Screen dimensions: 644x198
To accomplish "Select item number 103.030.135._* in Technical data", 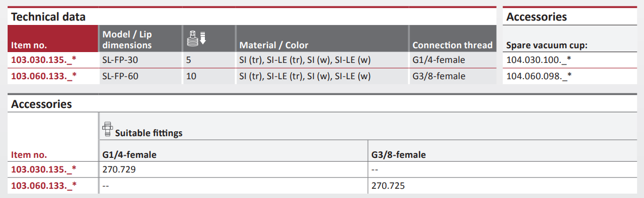I will 44,60.
